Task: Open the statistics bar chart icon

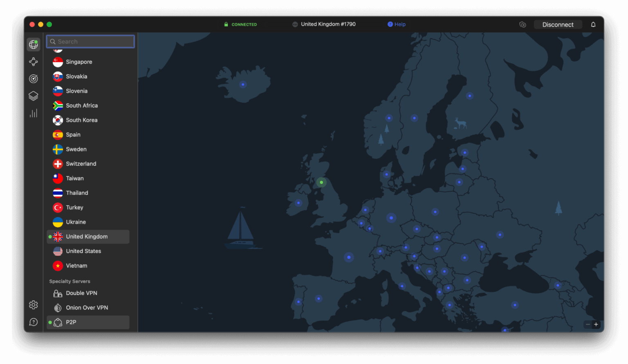Action: coord(34,113)
